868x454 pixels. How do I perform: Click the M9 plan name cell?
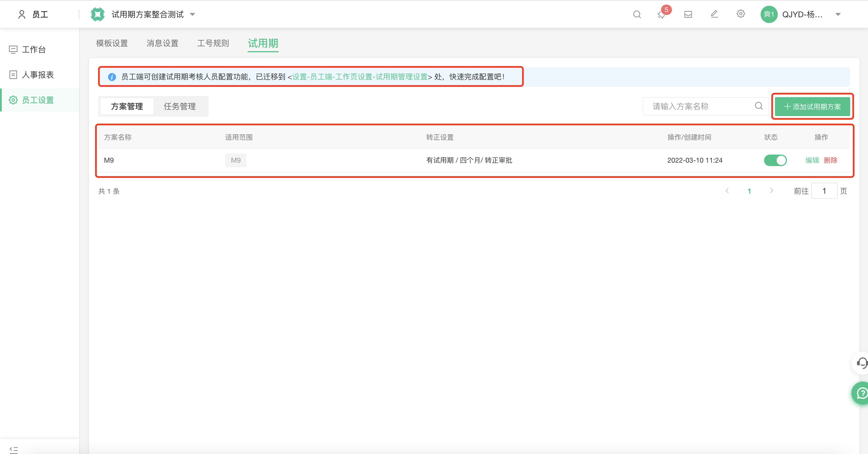point(109,160)
